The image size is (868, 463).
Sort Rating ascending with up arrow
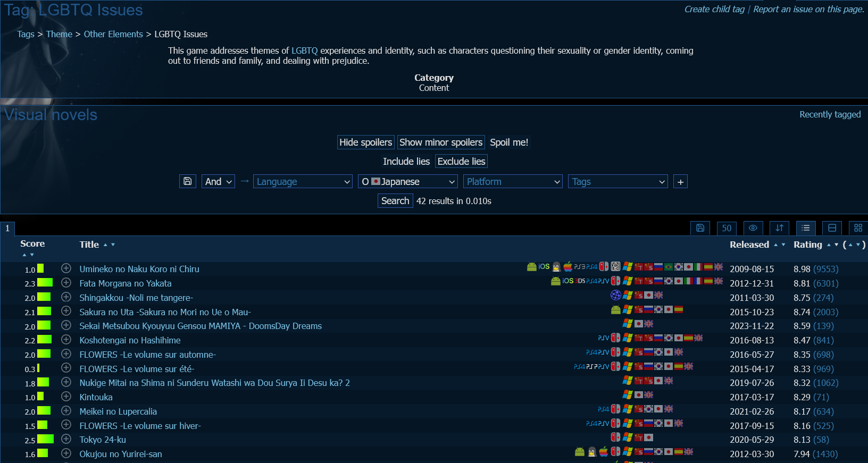pos(829,245)
